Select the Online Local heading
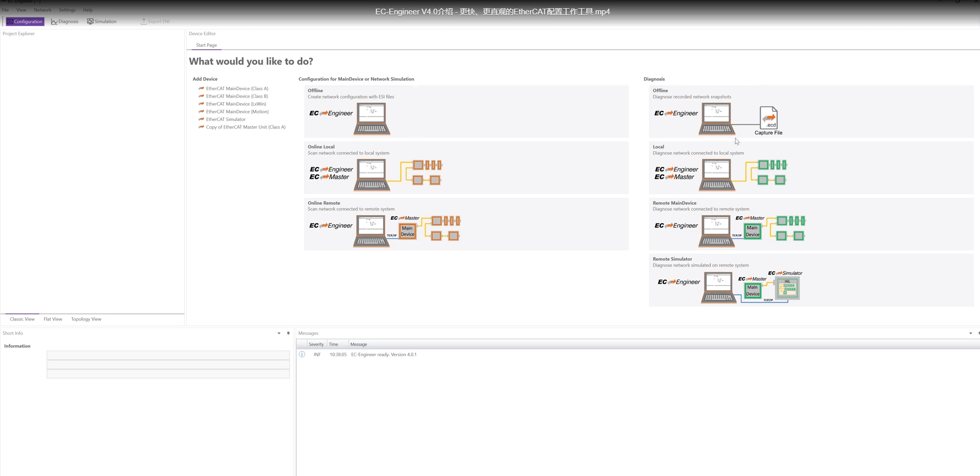The image size is (980, 476). tap(321, 147)
